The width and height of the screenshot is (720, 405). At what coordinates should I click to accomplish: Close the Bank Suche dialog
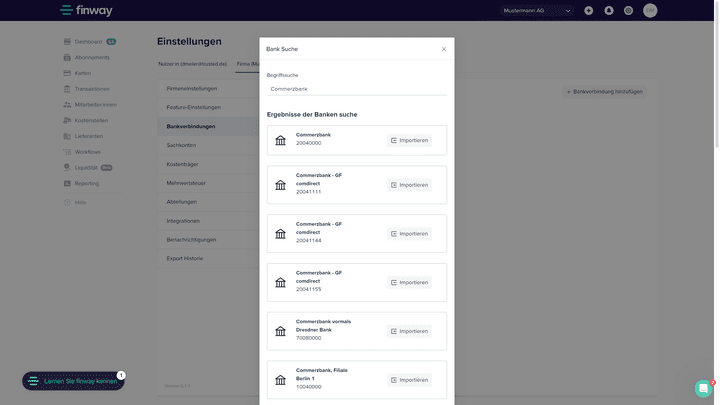pyautogui.click(x=444, y=49)
